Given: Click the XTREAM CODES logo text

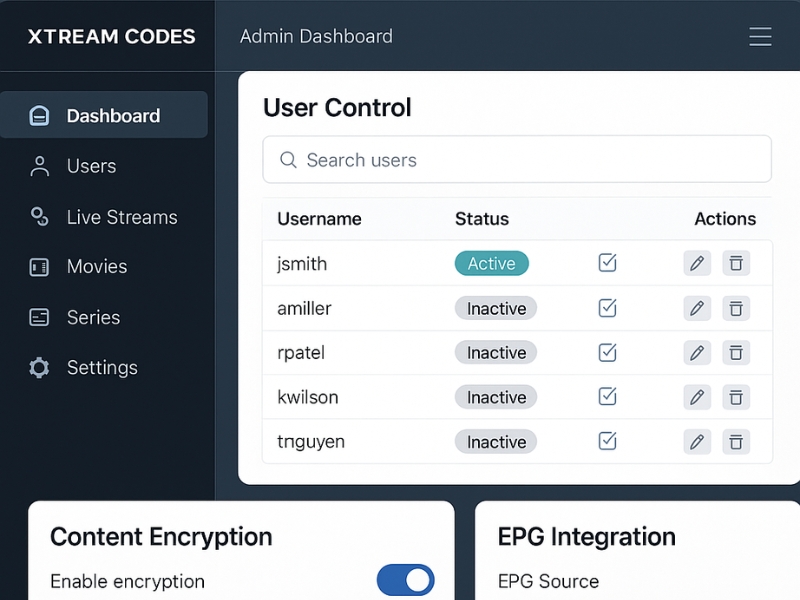Looking at the screenshot, I should click(x=111, y=37).
